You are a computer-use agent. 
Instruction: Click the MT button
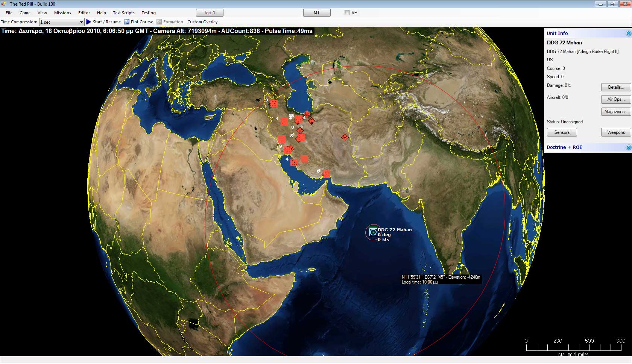[317, 13]
